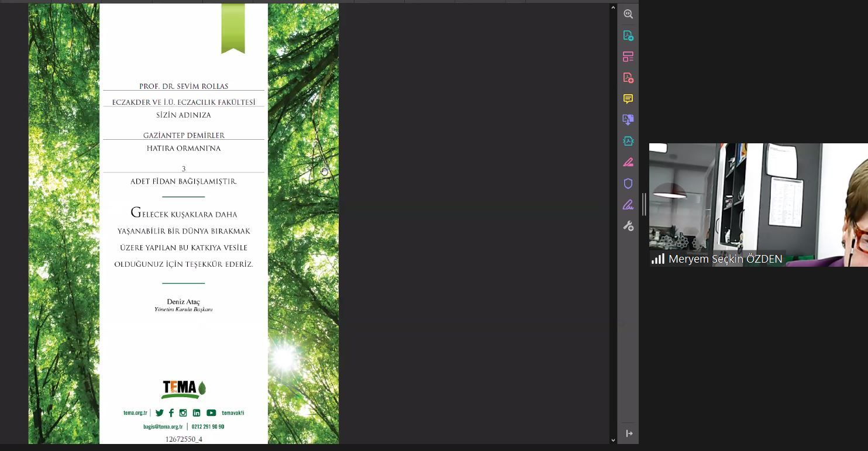868x451 pixels.
Task: Open the yellow Comment tool
Action: click(x=628, y=99)
